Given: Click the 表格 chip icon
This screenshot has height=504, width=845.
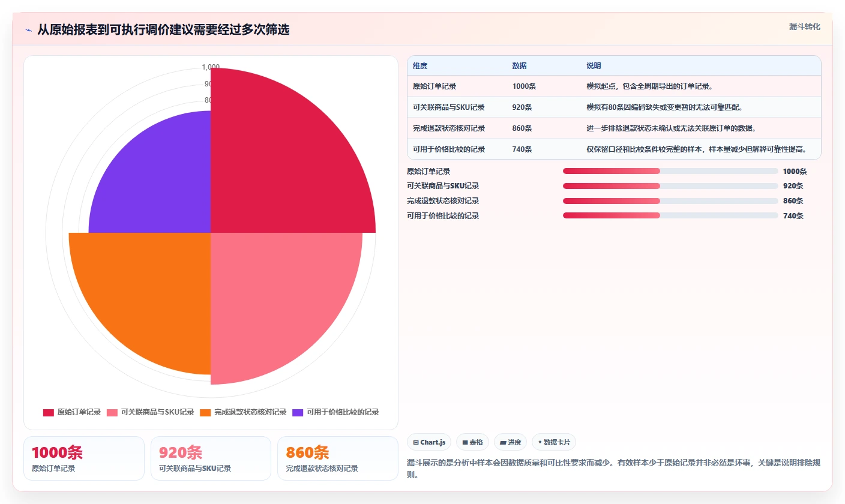Looking at the screenshot, I should pos(465,442).
